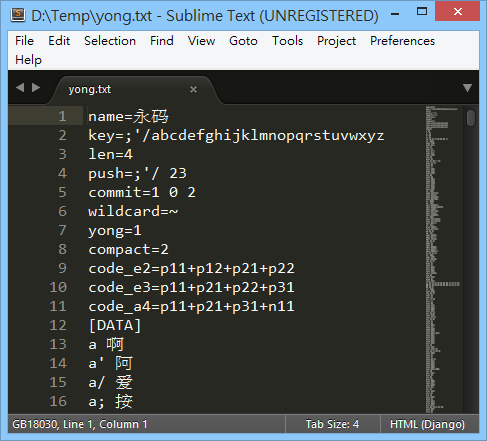Click the 'wildcard=~' line
The image size is (487, 441).
[x=133, y=211]
